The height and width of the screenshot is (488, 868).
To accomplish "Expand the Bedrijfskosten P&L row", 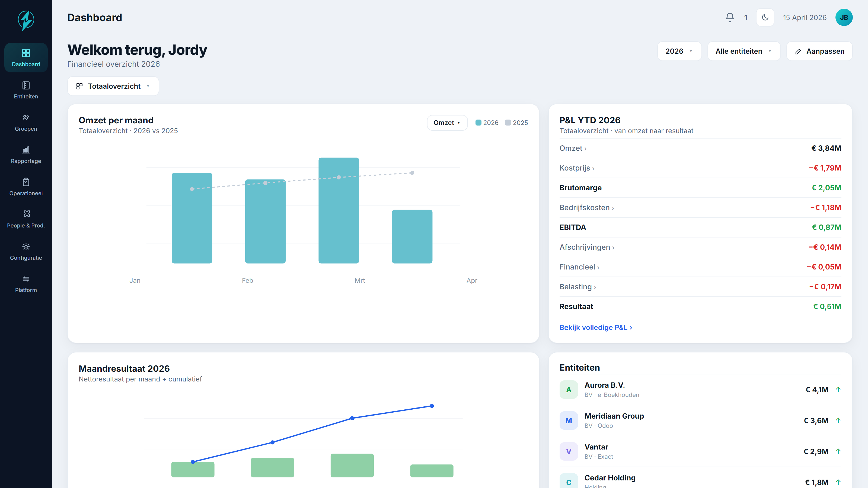I will coord(700,207).
